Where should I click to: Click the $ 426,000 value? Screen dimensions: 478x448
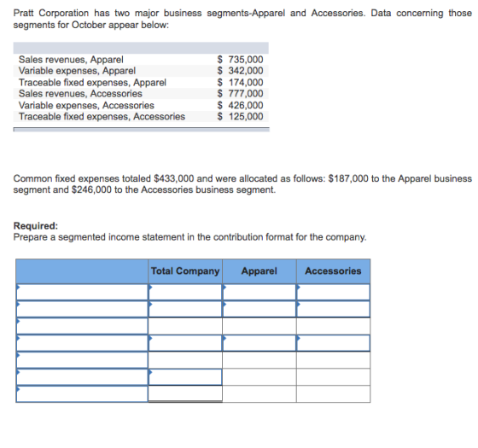click(x=240, y=105)
